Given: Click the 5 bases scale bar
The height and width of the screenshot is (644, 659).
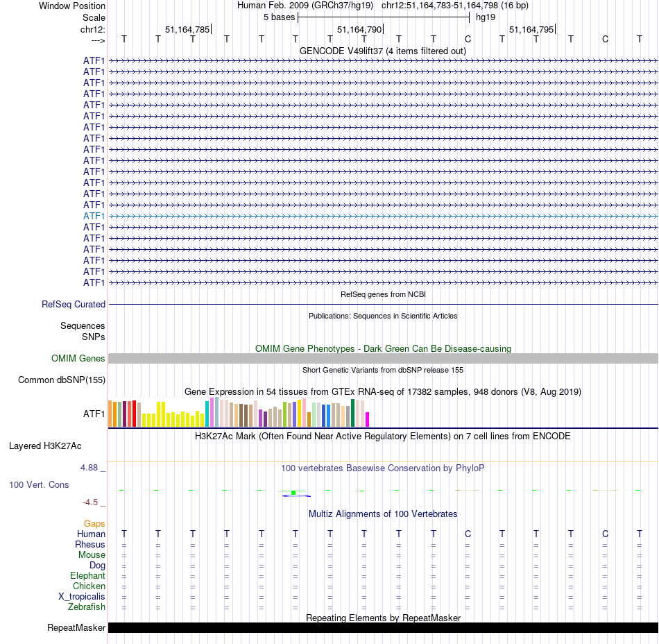Looking at the screenshot, I should (384, 17).
